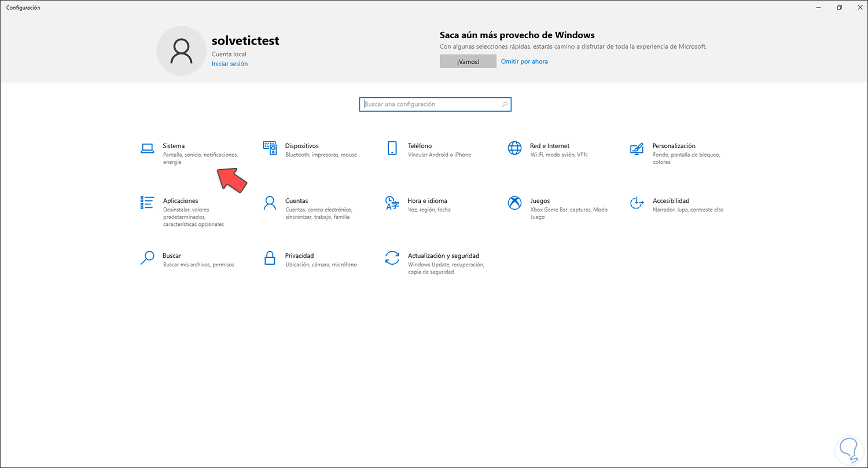Image resolution: width=868 pixels, height=468 pixels.
Task: Click the Omitir por ahora link
Action: pos(524,61)
